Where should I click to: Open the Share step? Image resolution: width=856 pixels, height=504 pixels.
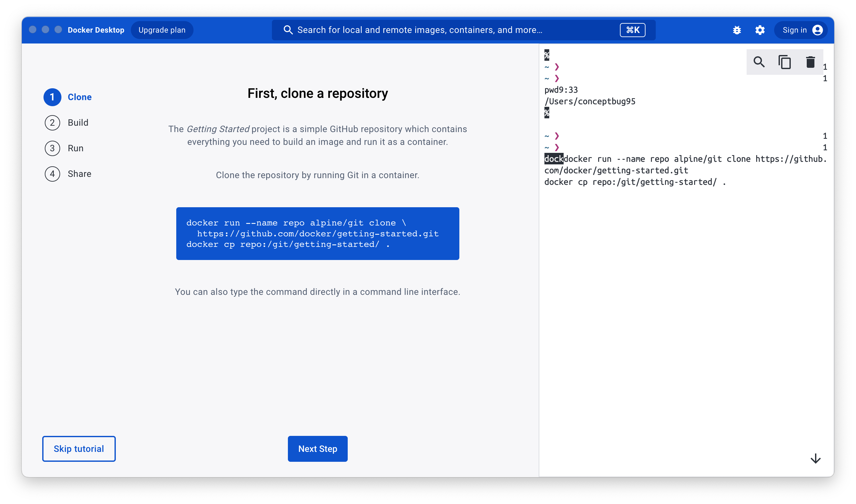(79, 174)
